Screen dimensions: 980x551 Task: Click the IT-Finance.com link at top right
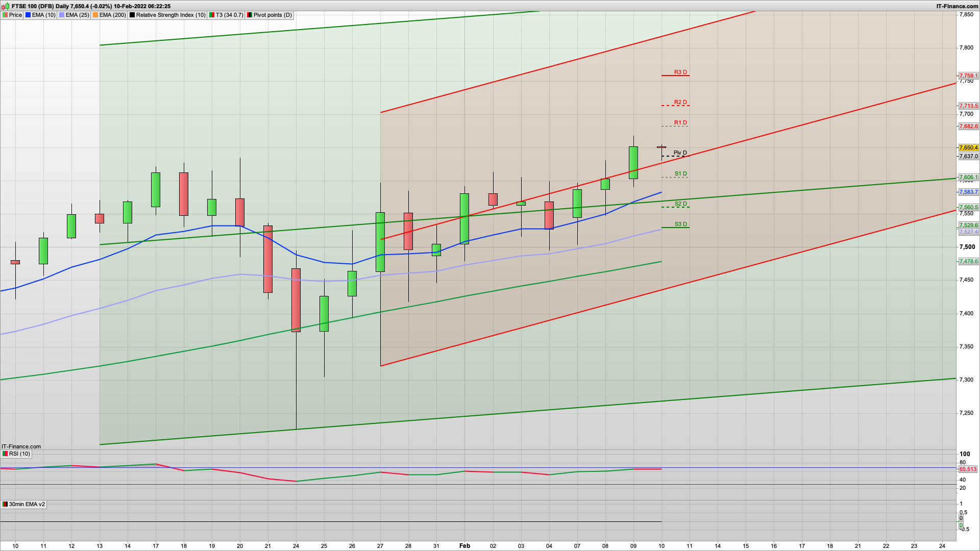point(958,6)
